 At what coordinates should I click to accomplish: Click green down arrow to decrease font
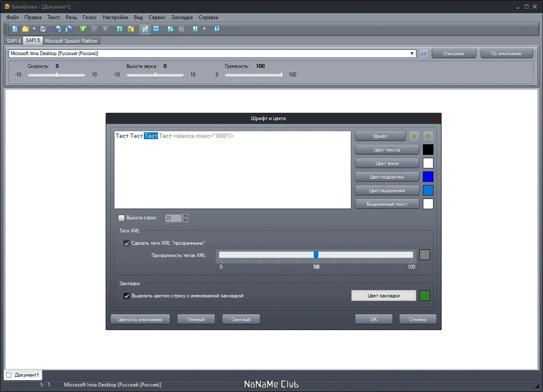click(428, 136)
